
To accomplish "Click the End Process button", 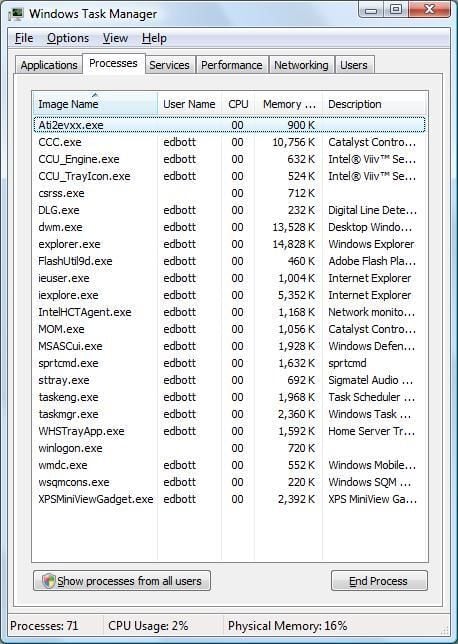I will click(379, 581).
